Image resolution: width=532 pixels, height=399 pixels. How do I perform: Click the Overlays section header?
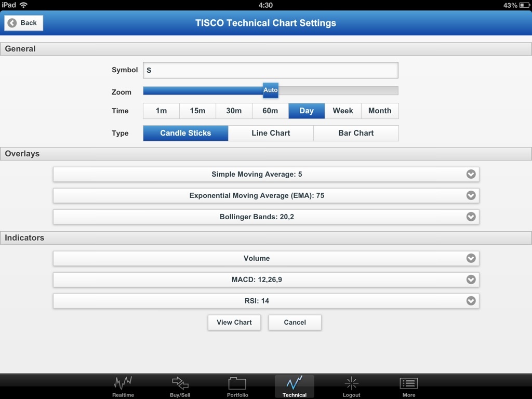click(x=265, y=154)
